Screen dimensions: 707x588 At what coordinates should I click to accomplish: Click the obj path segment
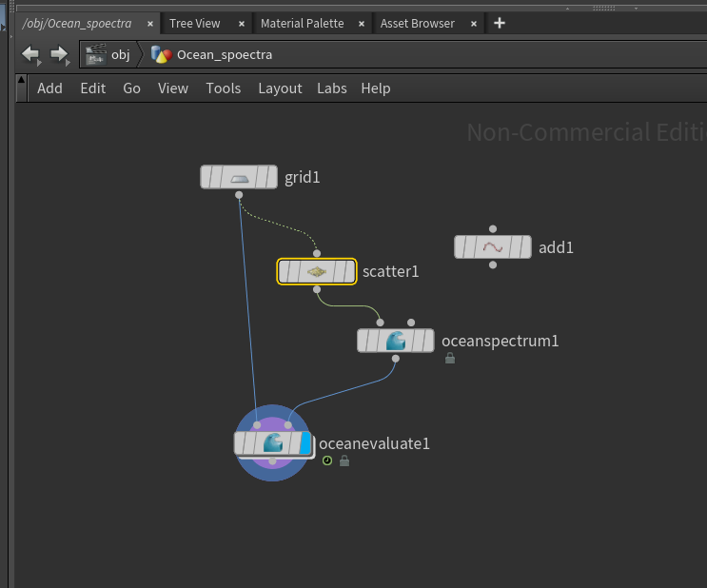point(108,55)
